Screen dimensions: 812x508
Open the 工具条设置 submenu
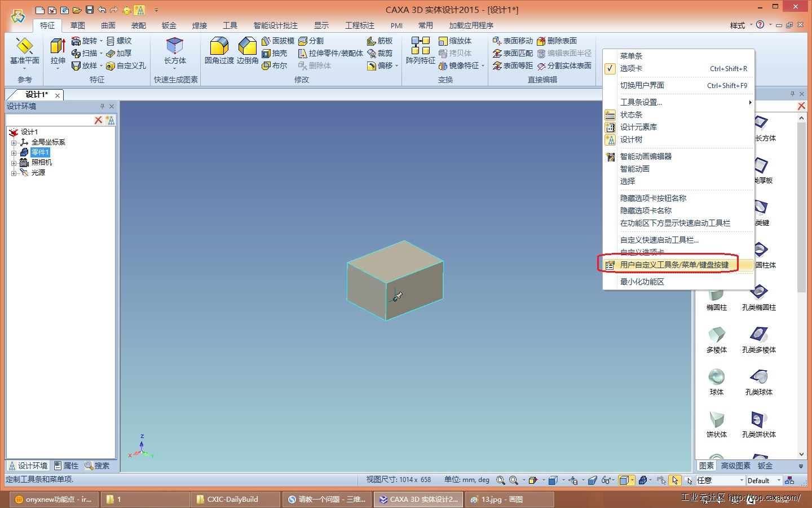pos(678,102)
